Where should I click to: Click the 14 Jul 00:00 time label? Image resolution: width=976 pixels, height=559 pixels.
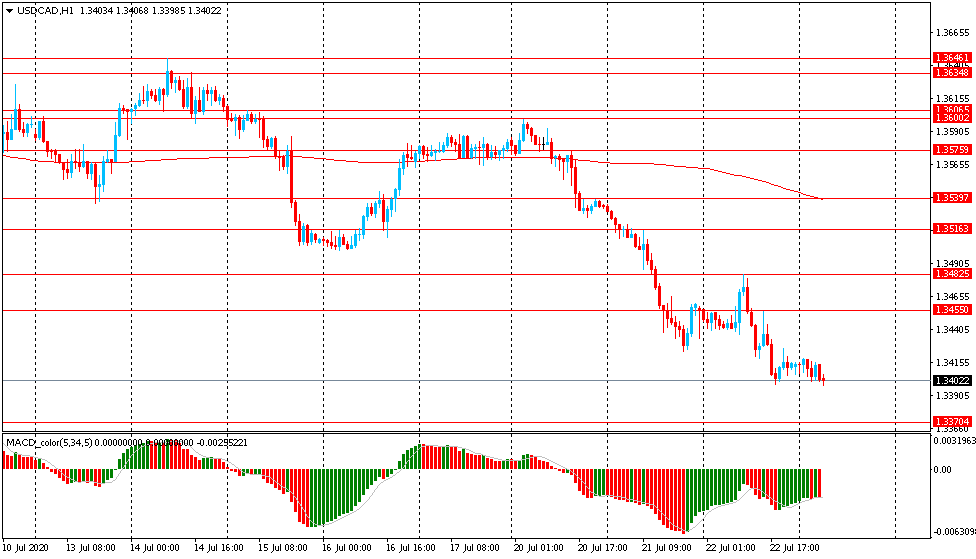point(155,548)
